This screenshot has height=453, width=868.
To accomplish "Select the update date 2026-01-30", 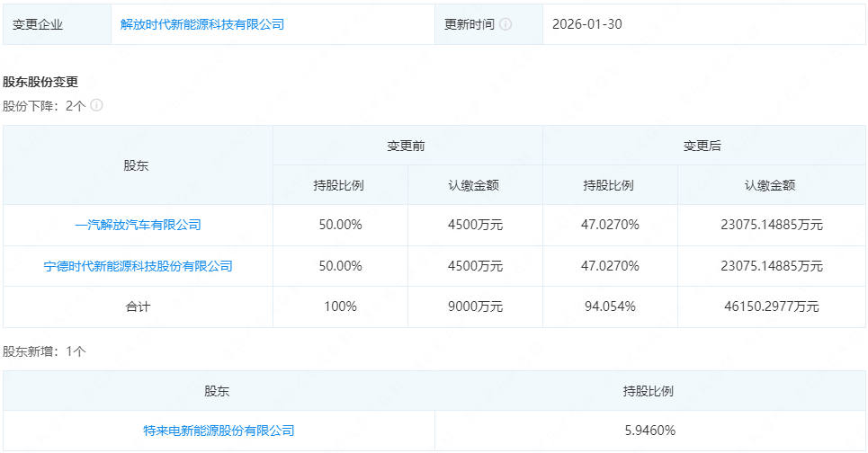I will click(586, 24).
